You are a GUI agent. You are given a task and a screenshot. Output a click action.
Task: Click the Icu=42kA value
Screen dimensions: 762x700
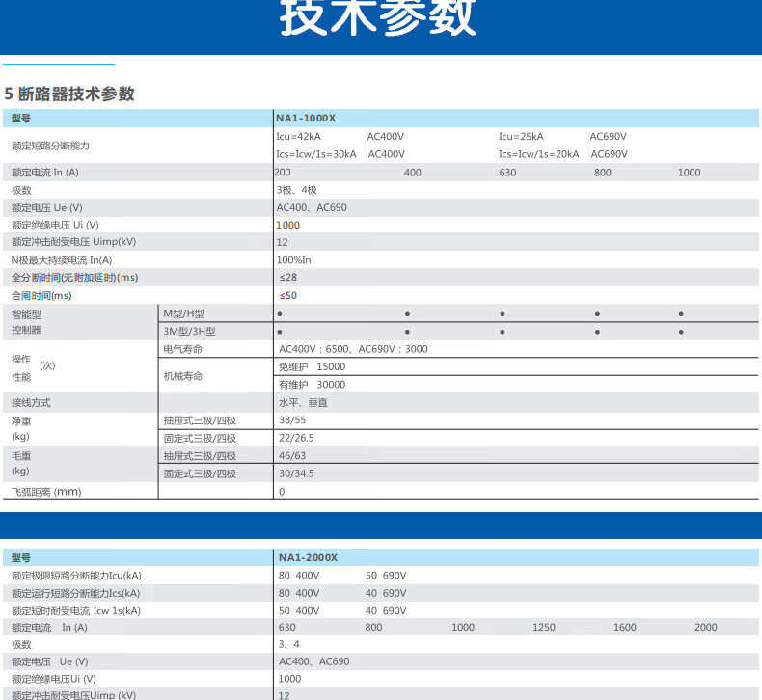(x=298, y=137)
